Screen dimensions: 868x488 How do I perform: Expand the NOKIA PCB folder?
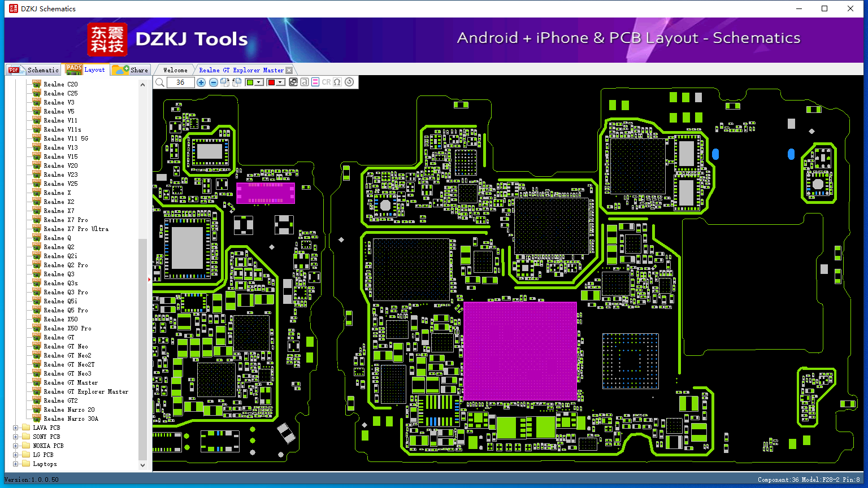[16, 446]
